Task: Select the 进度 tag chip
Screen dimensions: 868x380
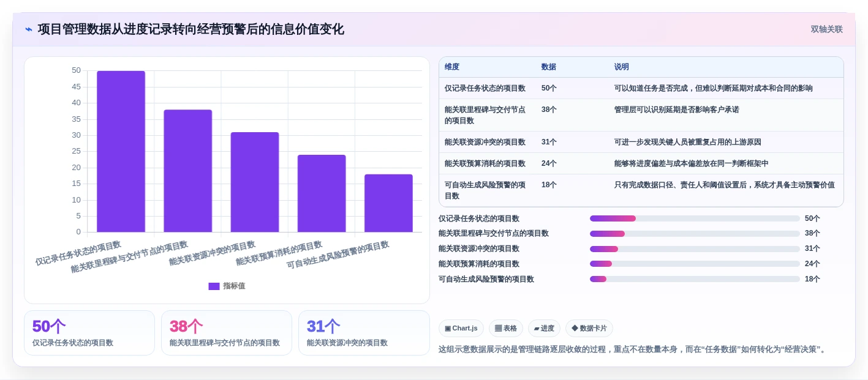Action: [544, 329]
